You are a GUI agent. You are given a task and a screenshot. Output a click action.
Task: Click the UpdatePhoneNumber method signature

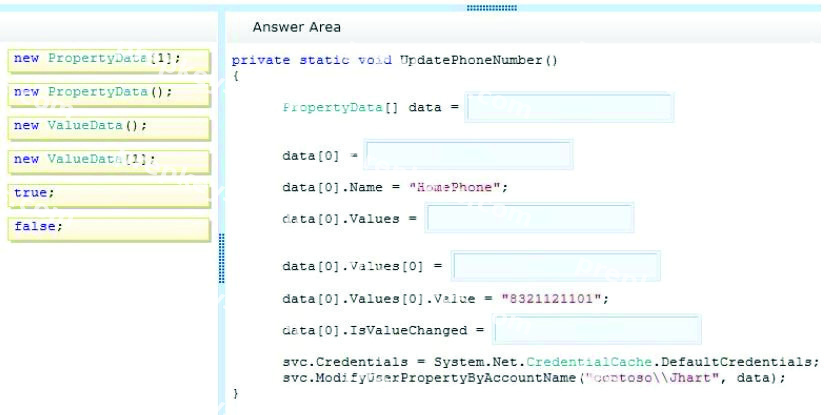coord(395,60)
